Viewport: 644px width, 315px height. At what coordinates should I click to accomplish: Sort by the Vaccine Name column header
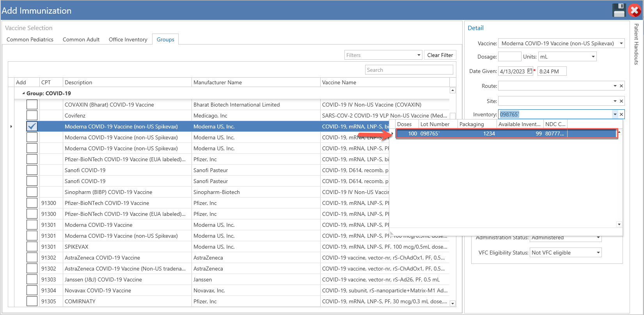click(x=385, y=82)
